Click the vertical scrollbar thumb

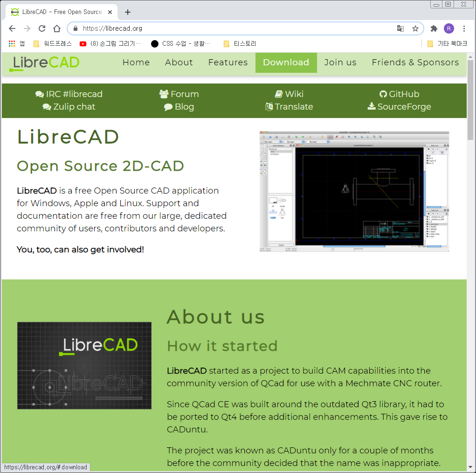pyautogui.click(x=470, y=100)
